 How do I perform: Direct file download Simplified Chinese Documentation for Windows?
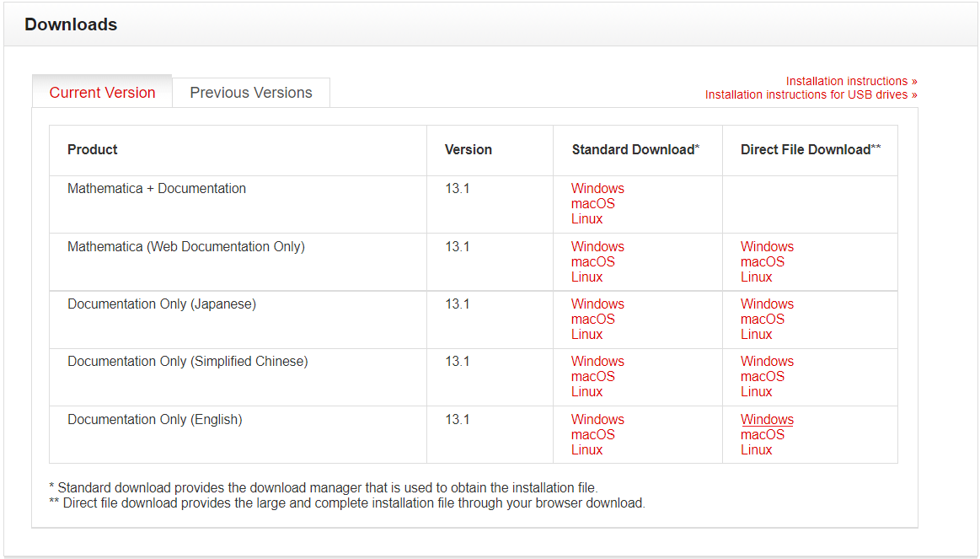point(767,361)
